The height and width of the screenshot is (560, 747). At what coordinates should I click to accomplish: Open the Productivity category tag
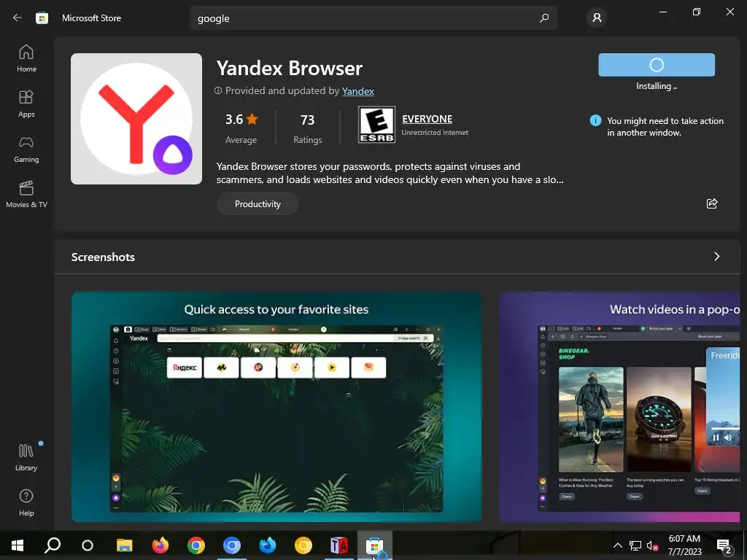pyautogui.click(x=258, y=204)
